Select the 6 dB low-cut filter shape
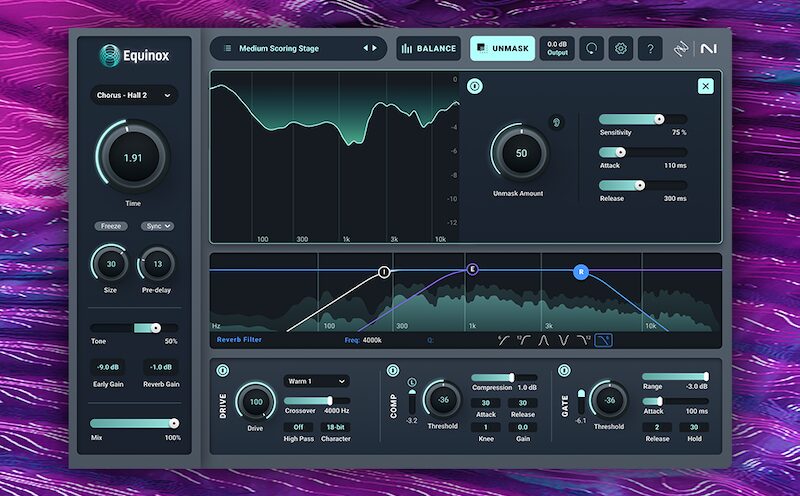Viewport: 800px width, 496px height. click(x=504, y=340)
